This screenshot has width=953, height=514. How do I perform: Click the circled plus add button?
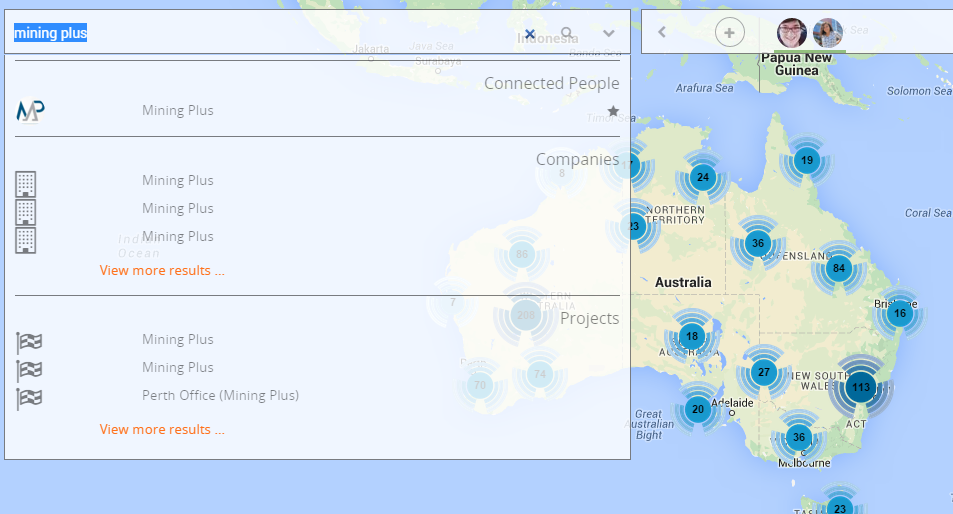(x=730, y=32)
